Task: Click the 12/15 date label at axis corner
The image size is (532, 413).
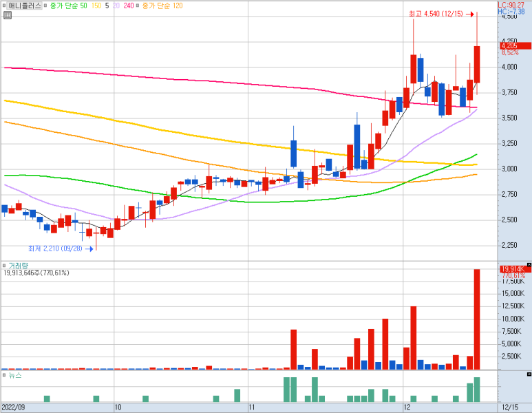Action: (x=510, y=407)
